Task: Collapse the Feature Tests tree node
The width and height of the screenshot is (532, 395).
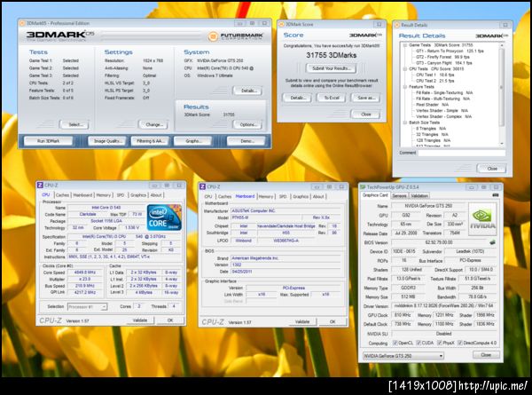Action: pos(405,87)
